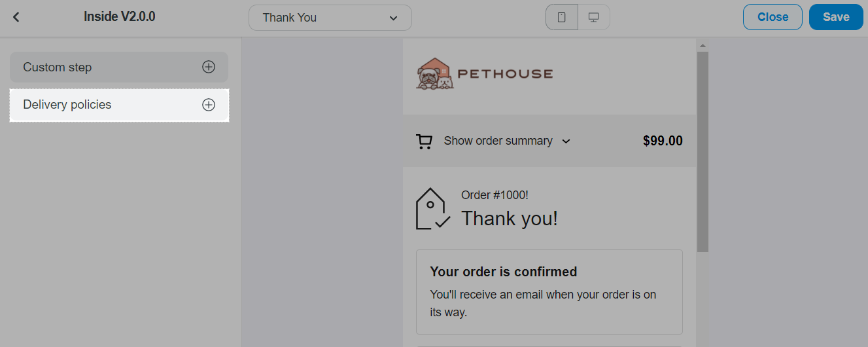
Task: Select the Custom step panel item
Action: pyautogui.click(x=119, y=67)
